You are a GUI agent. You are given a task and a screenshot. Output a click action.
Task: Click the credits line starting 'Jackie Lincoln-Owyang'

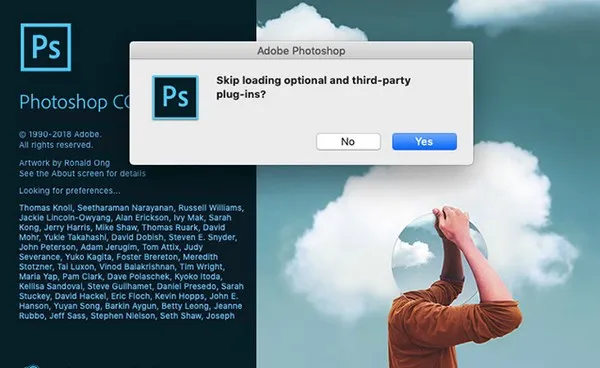(125, 218)
